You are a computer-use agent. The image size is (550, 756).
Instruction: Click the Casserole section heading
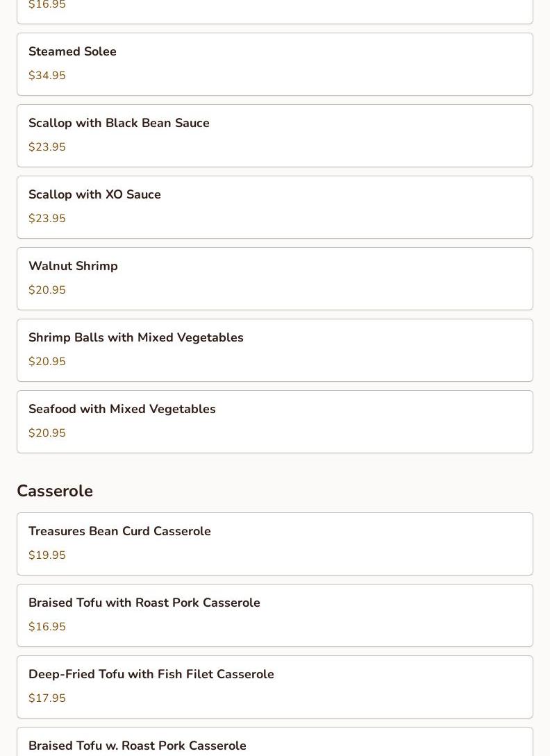click(55, 491)
